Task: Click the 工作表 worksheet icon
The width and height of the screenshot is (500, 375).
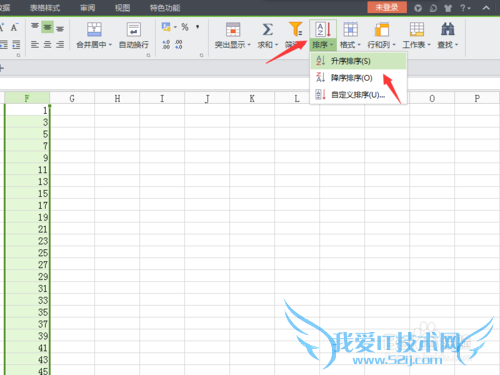Action: [x=417, y=29]
